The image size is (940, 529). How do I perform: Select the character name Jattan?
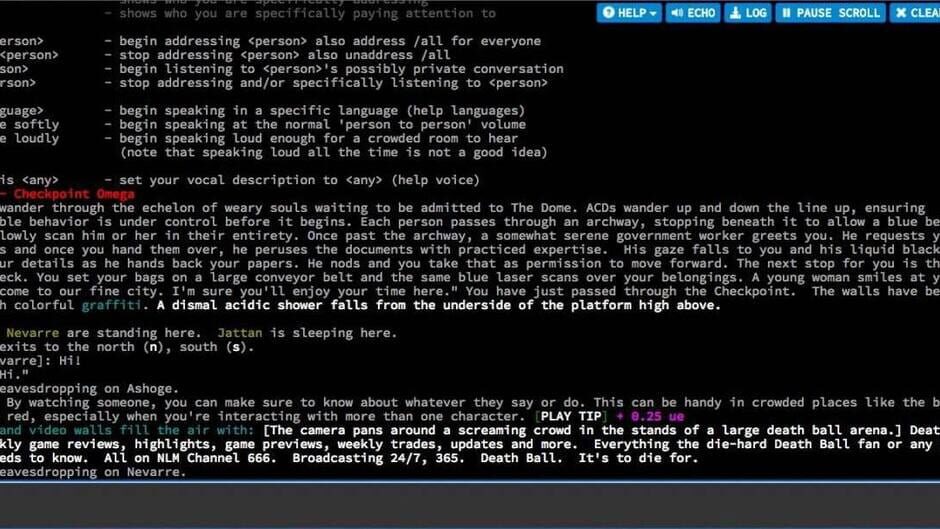point(242,333)
